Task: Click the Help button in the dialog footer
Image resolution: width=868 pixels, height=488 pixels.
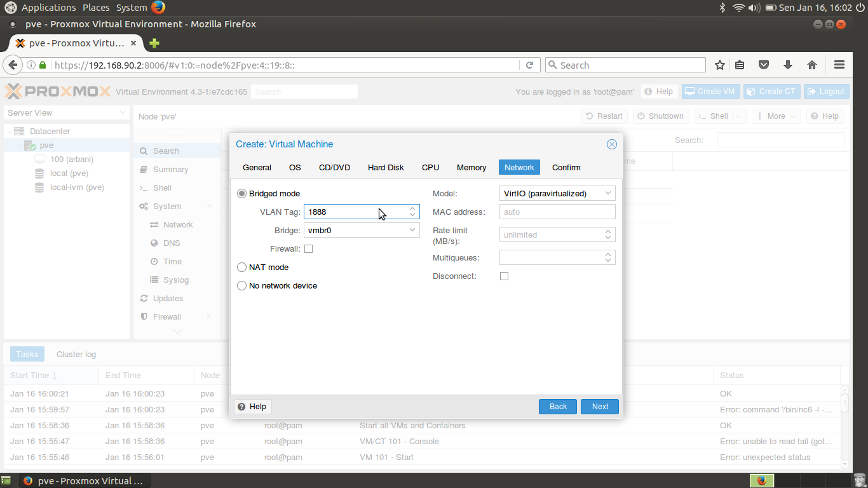Action: [253, 407]
